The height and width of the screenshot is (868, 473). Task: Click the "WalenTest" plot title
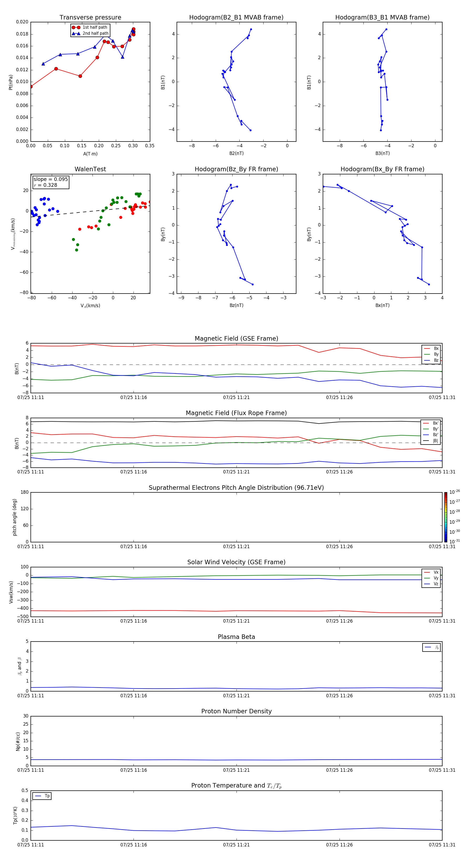90,169
